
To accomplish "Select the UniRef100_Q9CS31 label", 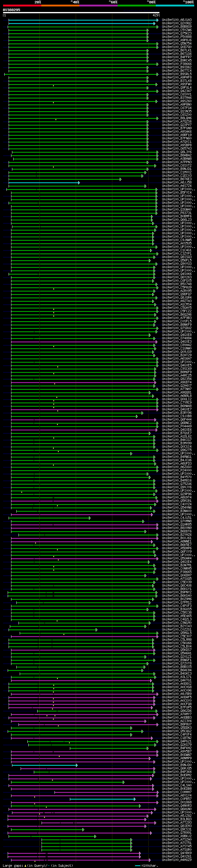I will click(x=177, y=829).
